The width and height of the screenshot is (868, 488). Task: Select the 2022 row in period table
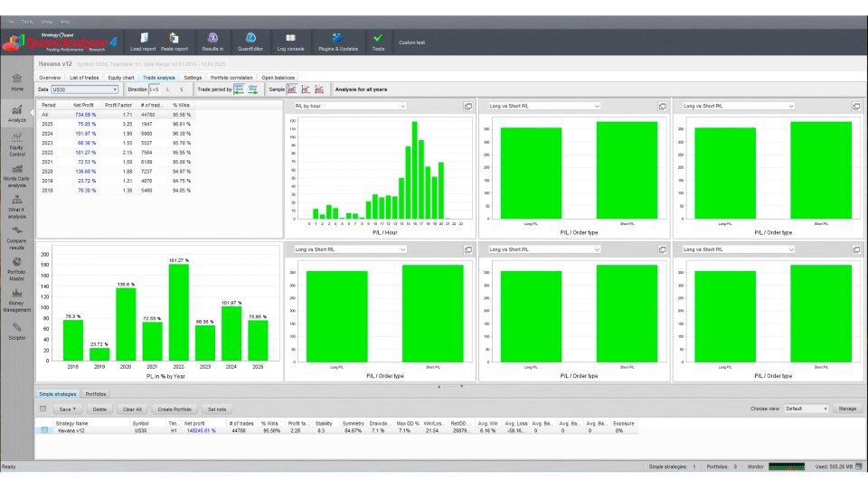(x=117, y=152)
